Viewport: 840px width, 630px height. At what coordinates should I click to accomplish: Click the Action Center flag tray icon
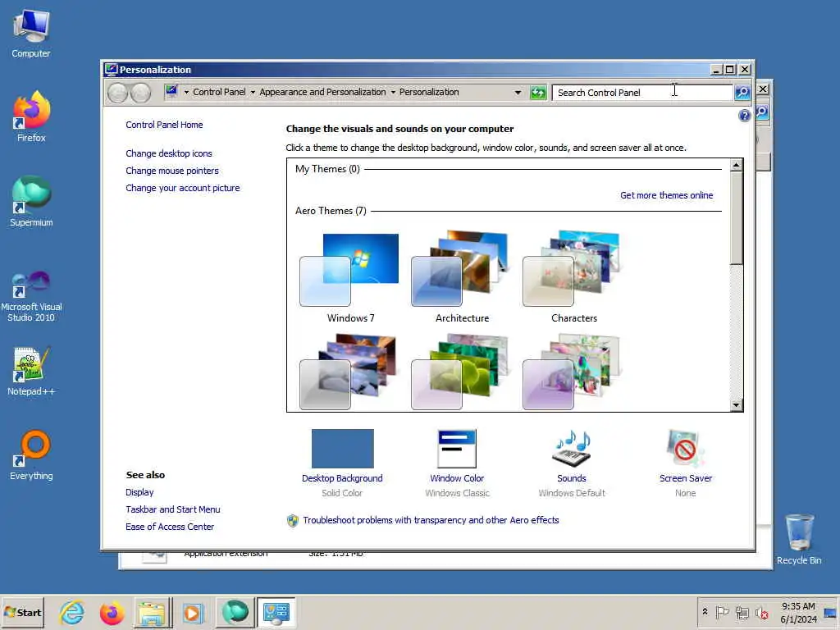point(722,612)
